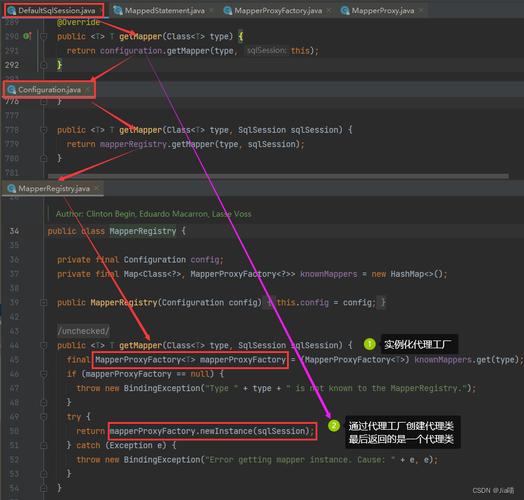Image resolution: width=524 pixels, height=500 pixels.
Task: Close the MapperRegistry.java tab
Action: (x=97, y=189)
